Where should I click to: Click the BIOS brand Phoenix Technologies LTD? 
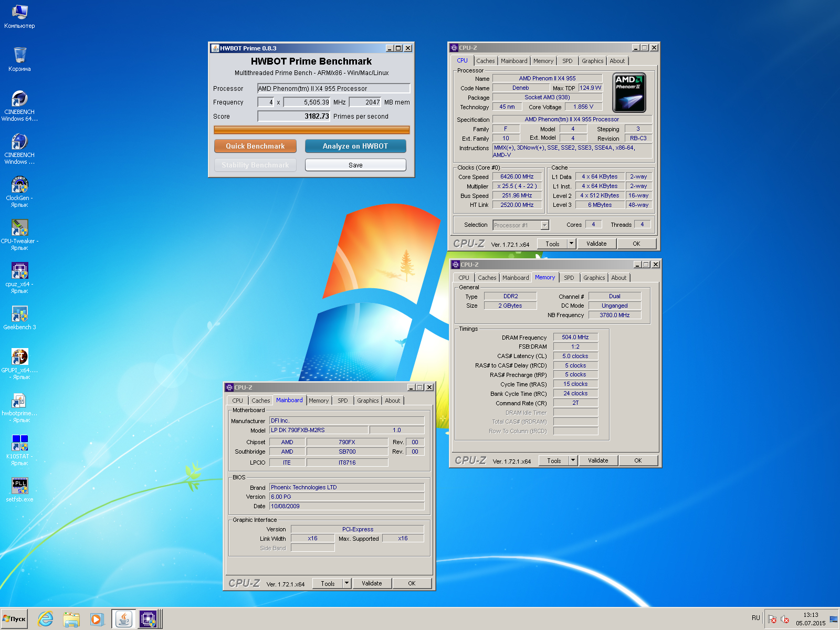point(346,487)
